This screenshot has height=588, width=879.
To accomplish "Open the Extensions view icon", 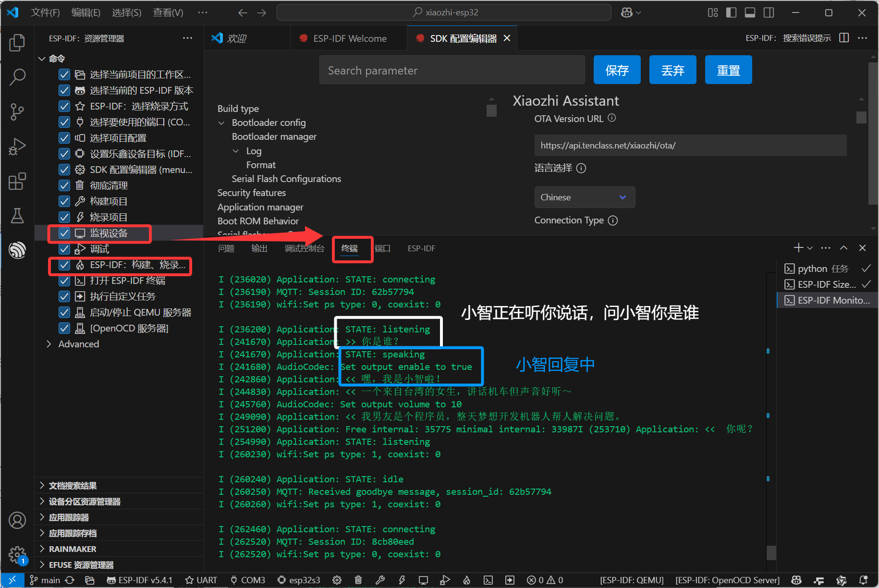I will (17, 182).
